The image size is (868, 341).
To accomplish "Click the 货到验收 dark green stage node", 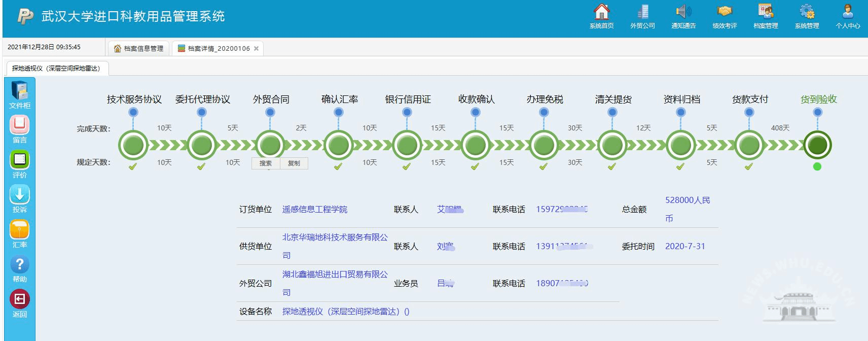I will (817, 145).
